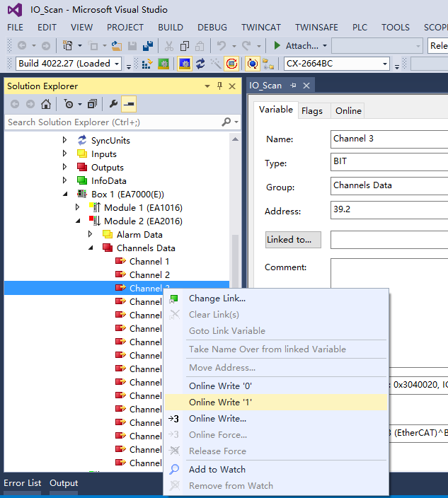This screenshot has width=448, height=498.
Task: Open the Build 4022.27 version dropdown
Action: point(117,64)
